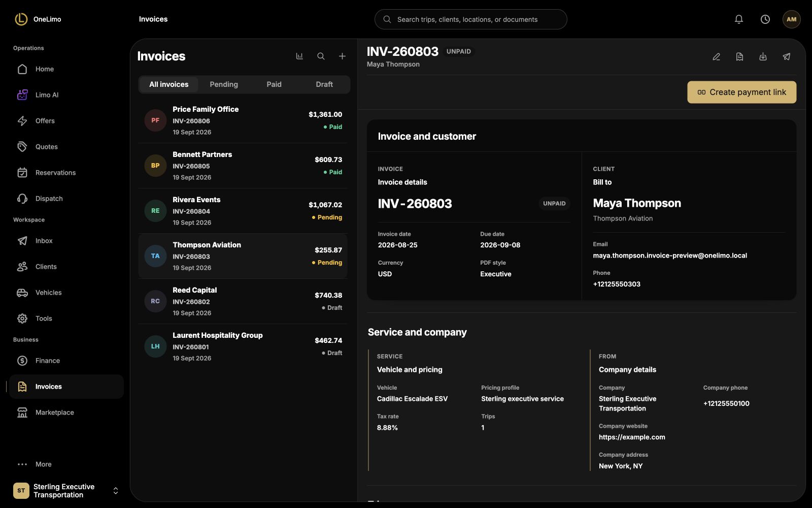Image resolution: width=812 pixels, height=508 pixels.
Task: Open Dispatch in sidebar
Action: (x=66, y=199)
